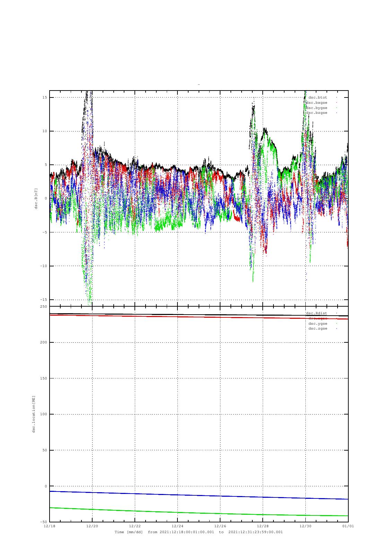Click the 12/18 x-axis tick label
The width and height of the screenshot is (392, 555).
tap(50, 526)
